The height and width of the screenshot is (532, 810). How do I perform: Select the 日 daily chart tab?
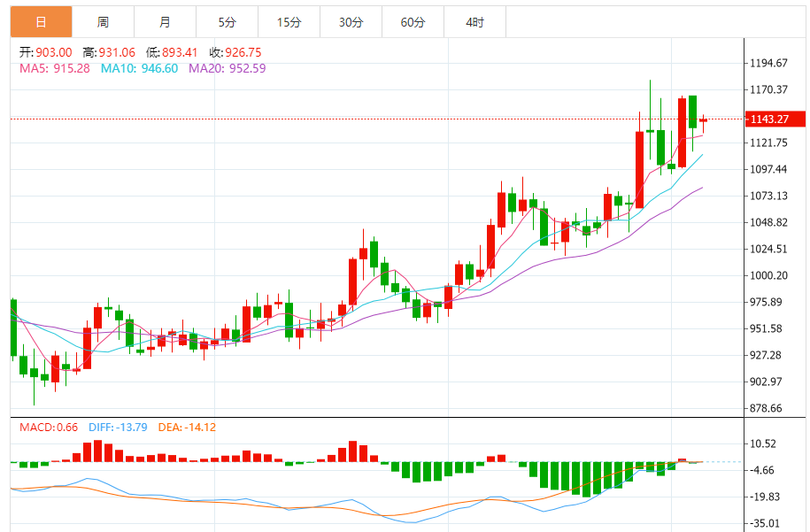coord(42,22)
